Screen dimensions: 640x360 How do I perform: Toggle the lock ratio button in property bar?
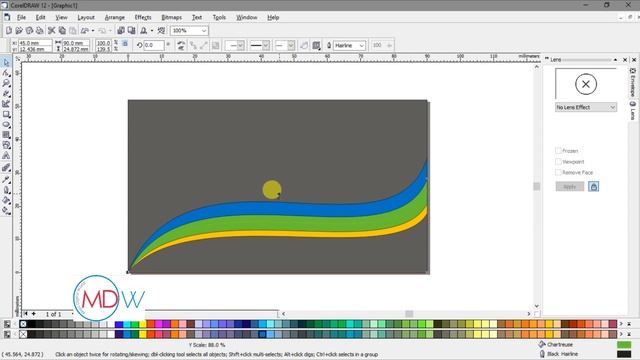coord(125,43)
